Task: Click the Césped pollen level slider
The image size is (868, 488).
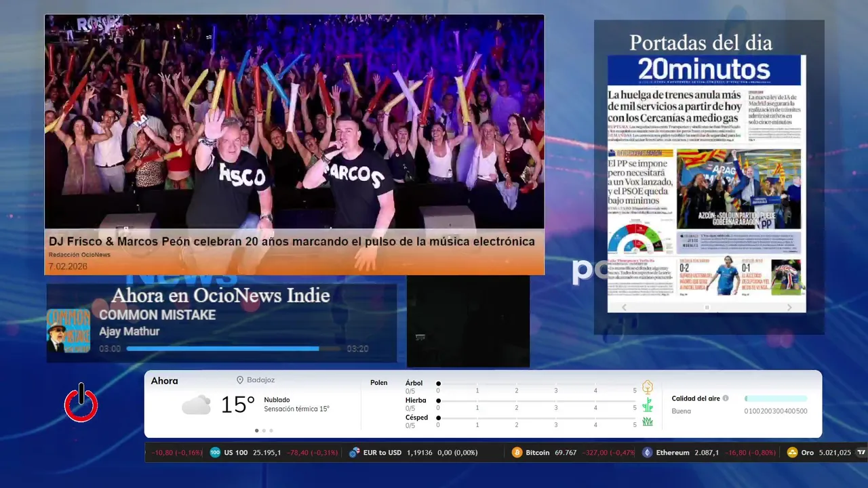Action: point(537,418)
